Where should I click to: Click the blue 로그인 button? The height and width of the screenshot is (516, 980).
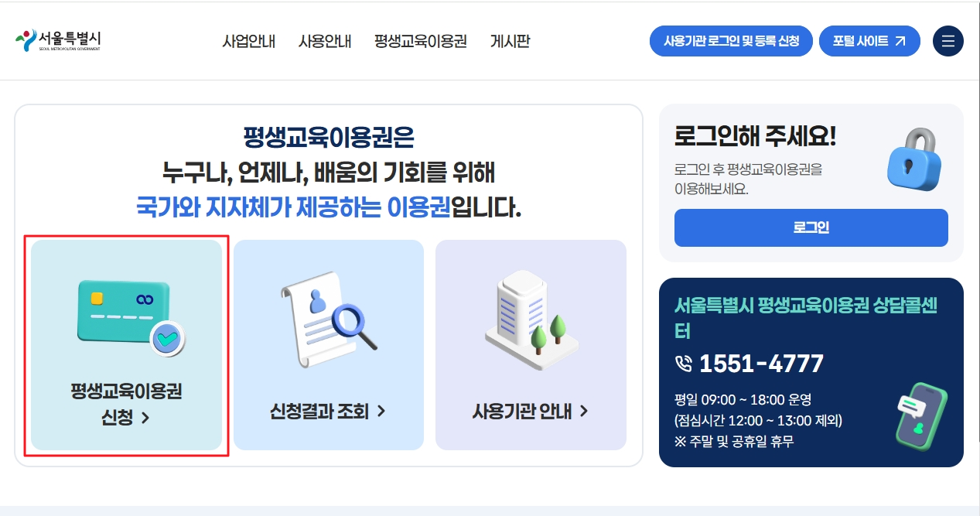pyautogui.click(x=811, y=227)
